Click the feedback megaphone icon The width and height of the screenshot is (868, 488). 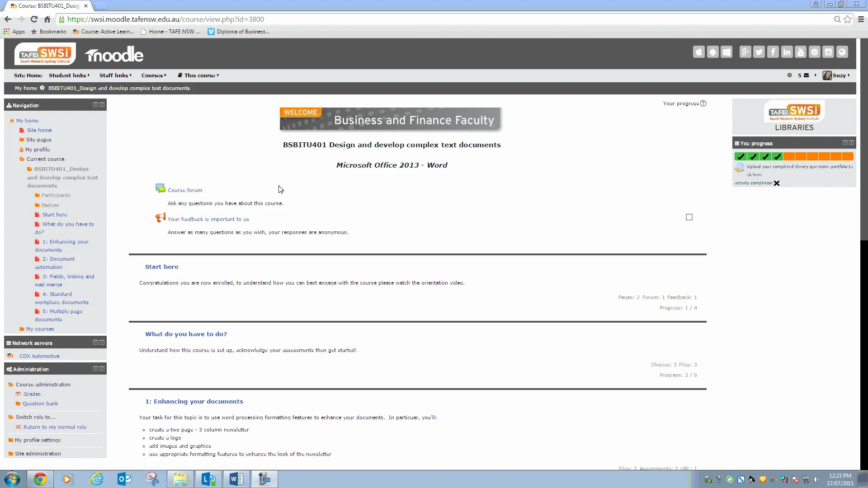(x=160, y=218)
